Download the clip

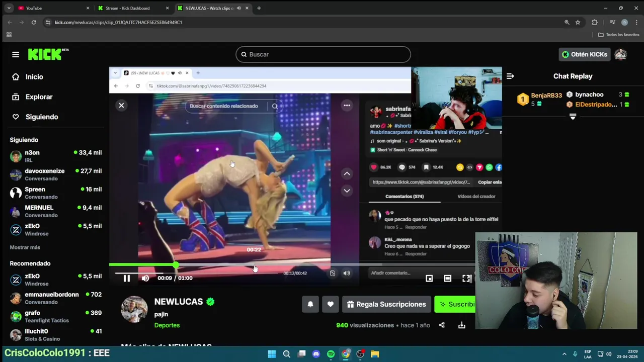[462, 325]
